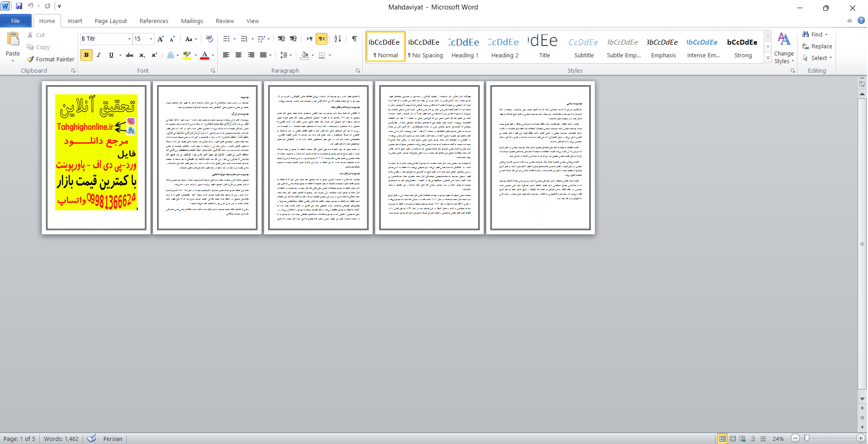
Task: Open the File tab
Action: (15, 21)
